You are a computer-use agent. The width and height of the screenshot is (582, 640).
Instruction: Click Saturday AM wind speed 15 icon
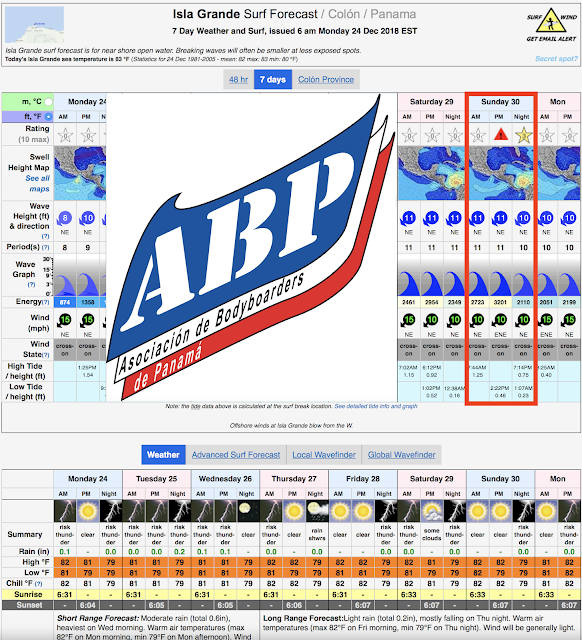[408, 320]
